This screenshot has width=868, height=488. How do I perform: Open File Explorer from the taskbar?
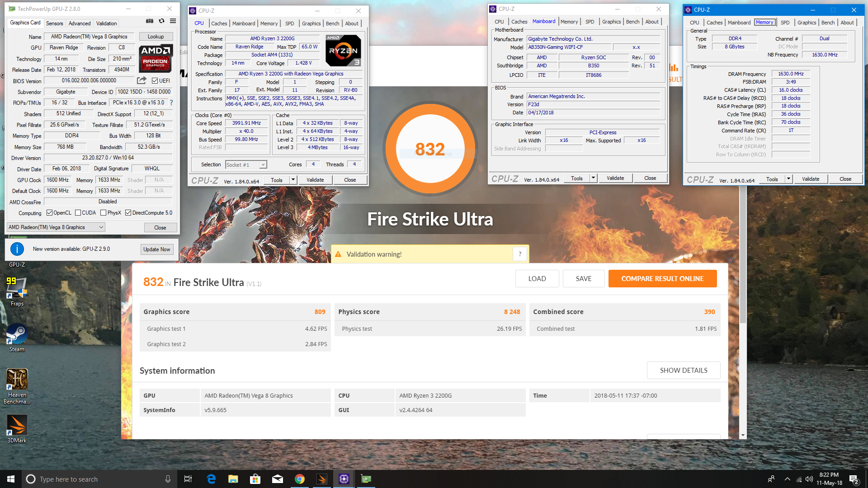233,479
